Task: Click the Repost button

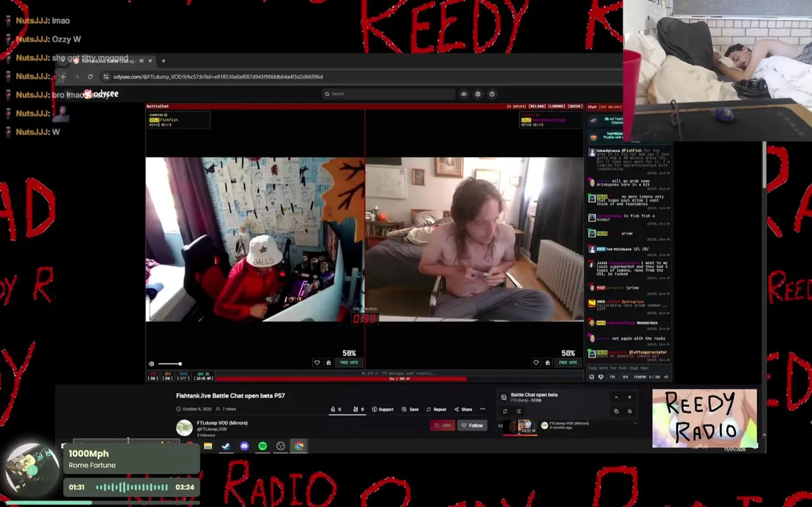Action: [x=436, y=409]
